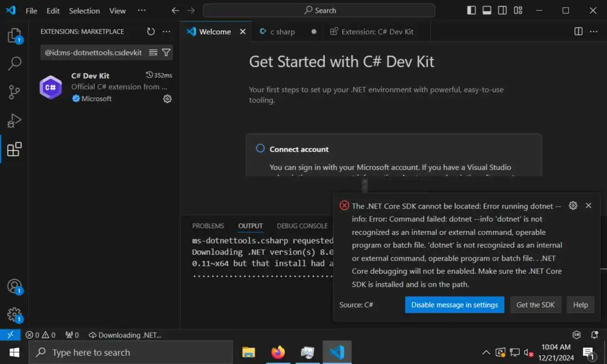The width and height of the screenshot is (607, 364).
Task: Open Firefox from taskbar
Action: point(278,353)
